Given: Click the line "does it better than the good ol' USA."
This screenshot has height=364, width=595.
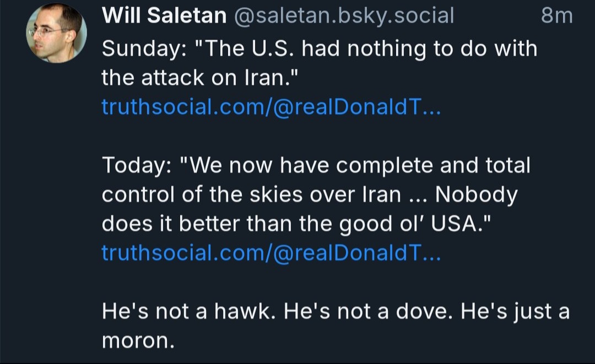Looking at the screenshot, I should [x=296, y=224].
